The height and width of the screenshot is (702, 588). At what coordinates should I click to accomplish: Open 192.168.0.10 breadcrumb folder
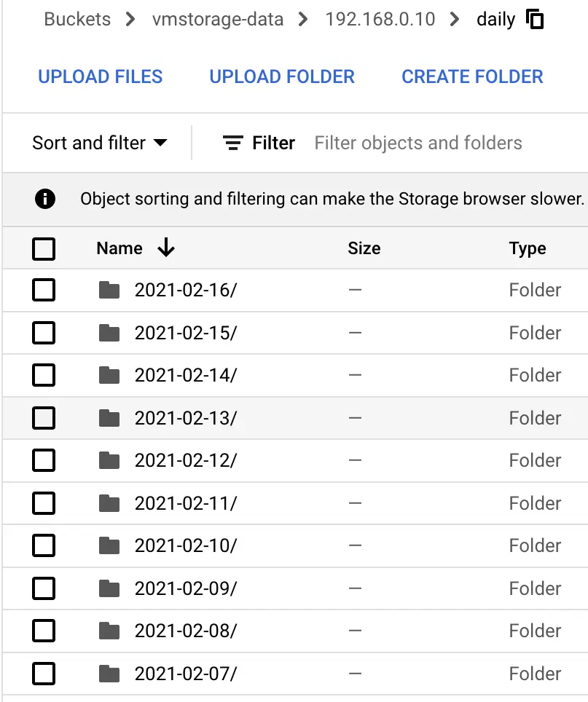(380, 19)
